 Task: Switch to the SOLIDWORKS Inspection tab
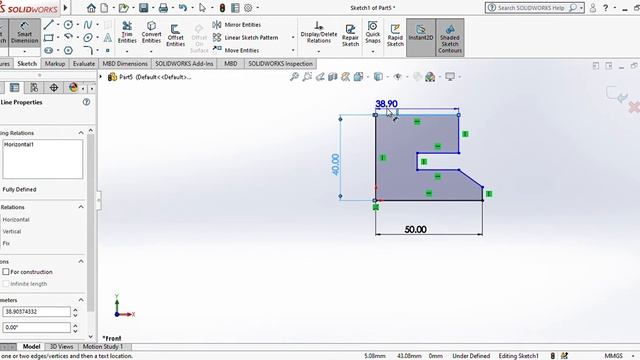pyautogui.click(x=280, y=64)
